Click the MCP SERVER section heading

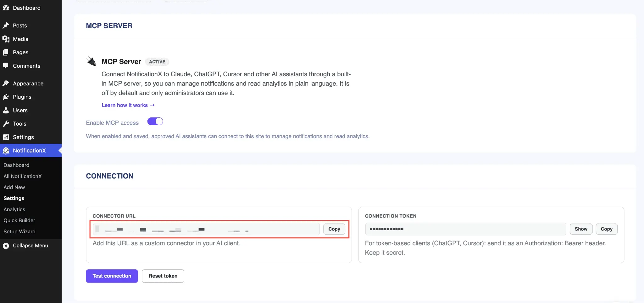(x=109, y=26)
